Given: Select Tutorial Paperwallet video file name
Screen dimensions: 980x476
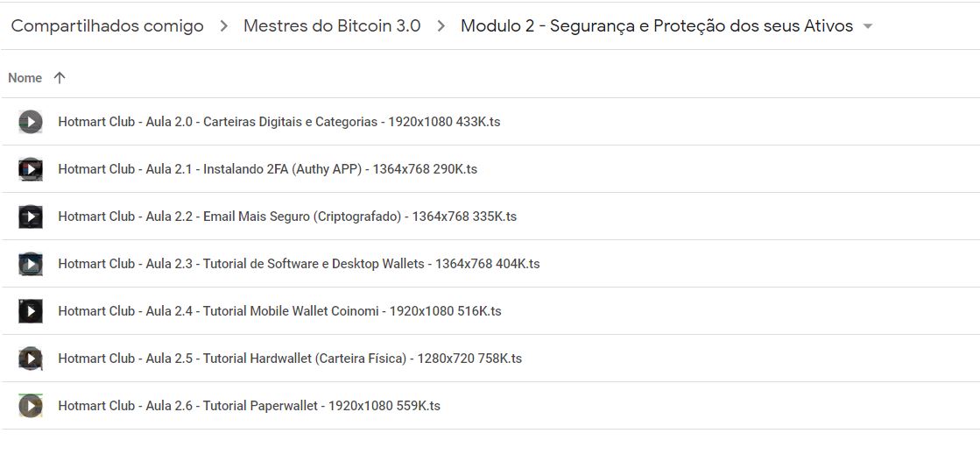Looking at the screenshot, I should 249,406.
